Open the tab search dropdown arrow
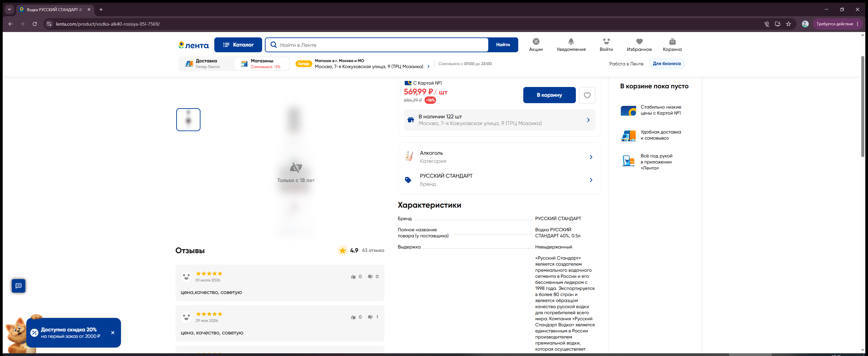The height and width of the screenshot is (356, 868). click(x=9, y=9)
